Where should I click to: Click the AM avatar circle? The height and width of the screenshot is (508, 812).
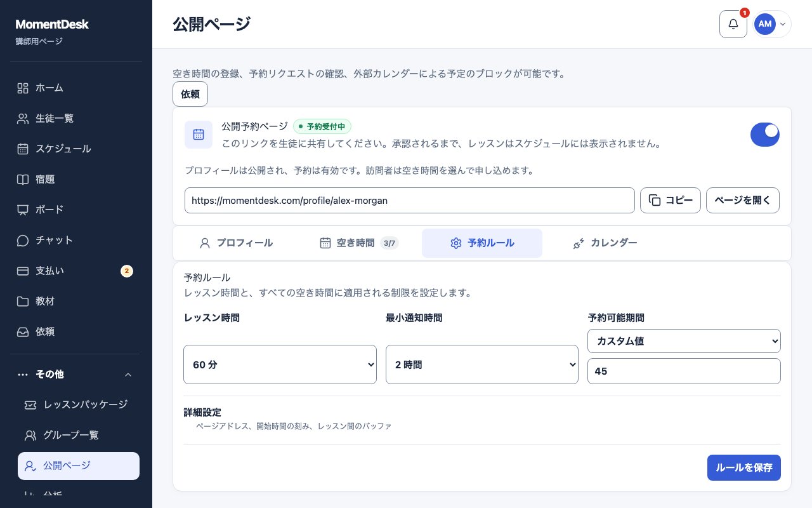[x=765, y=24]
